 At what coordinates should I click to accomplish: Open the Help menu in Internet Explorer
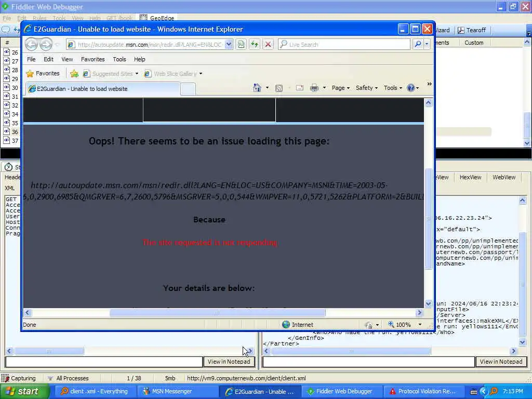pos(139,59)
